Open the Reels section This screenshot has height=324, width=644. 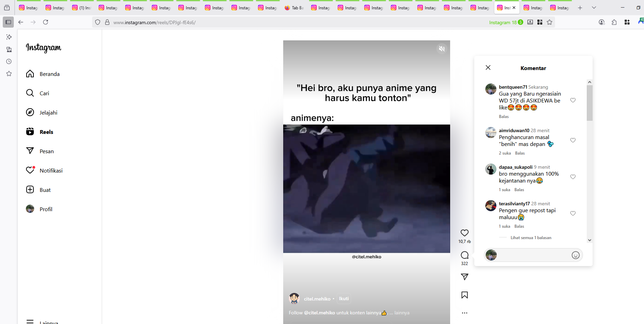pos(40,132)
